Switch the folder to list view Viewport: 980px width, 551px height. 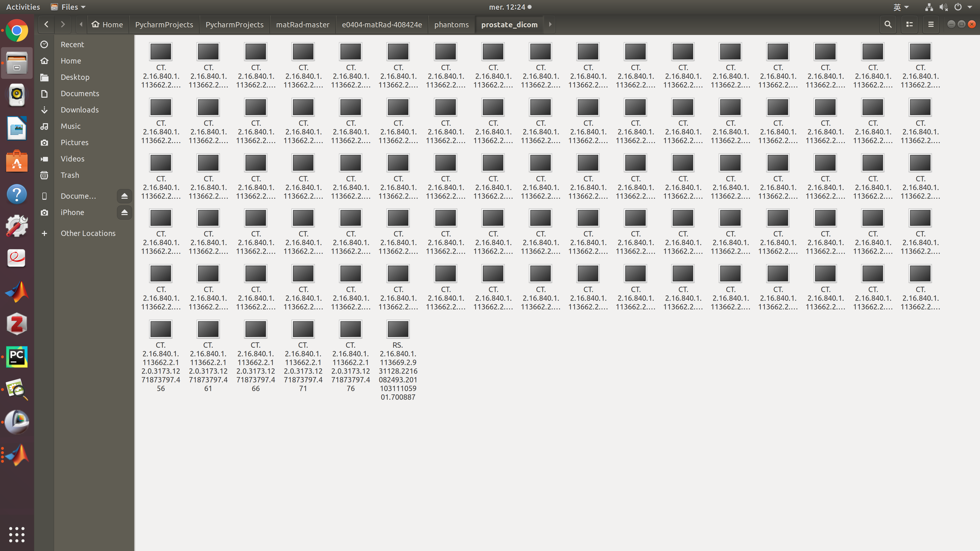909,24
